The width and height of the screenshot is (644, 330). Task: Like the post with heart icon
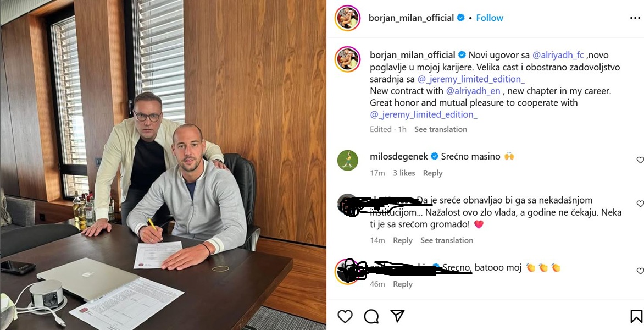point(345,316)
